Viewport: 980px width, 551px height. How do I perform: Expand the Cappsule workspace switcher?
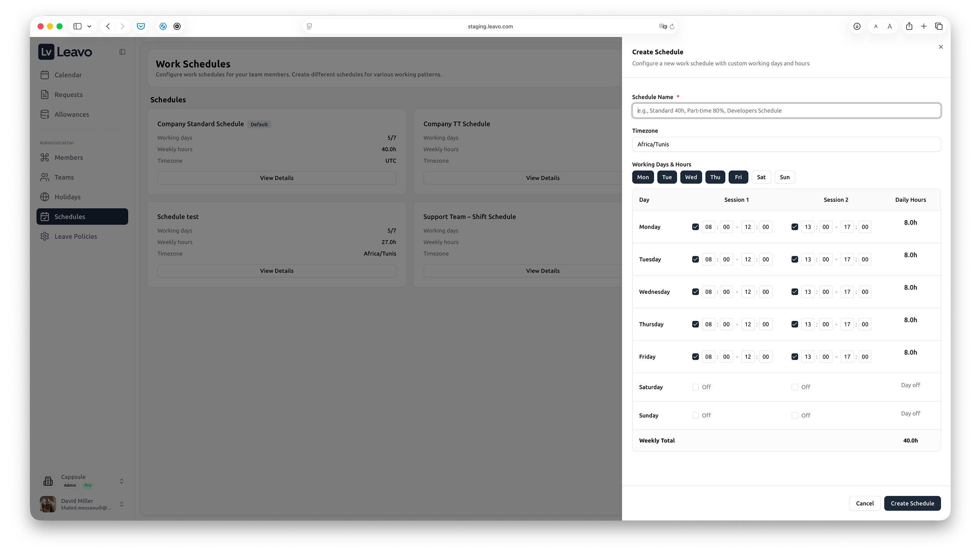coord(121,481)
